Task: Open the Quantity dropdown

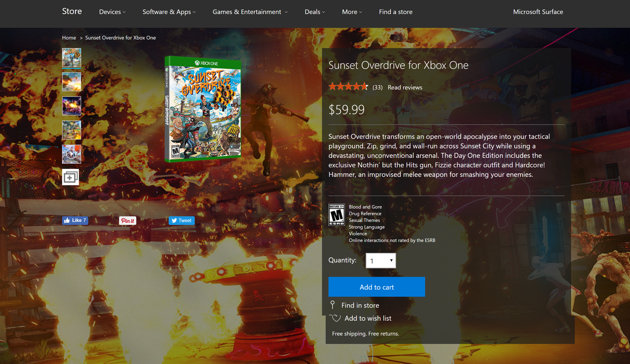Action: [381, 260]
